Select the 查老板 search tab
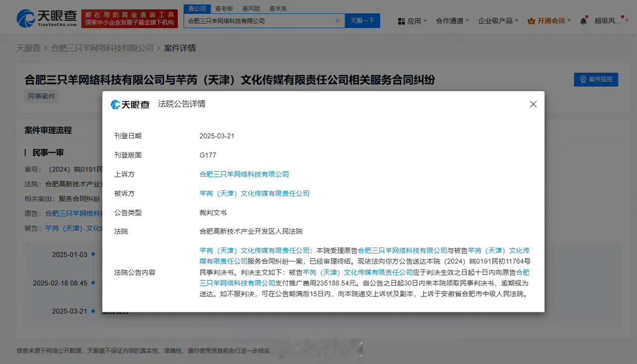This screenshot has height=364, width=637. [224, 9]
